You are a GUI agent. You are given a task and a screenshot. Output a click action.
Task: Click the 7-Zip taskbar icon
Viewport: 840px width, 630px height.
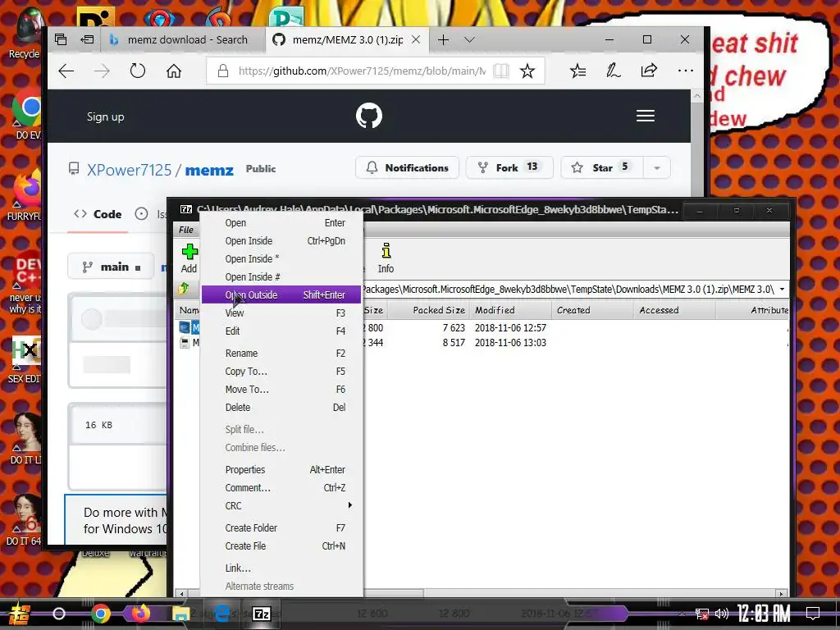tap(262, 614)
